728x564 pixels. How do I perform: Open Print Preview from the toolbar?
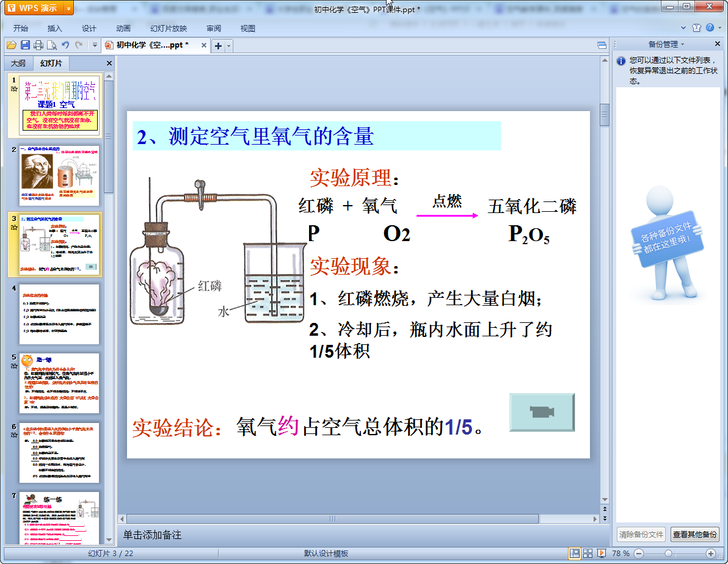tap(52, 45)
